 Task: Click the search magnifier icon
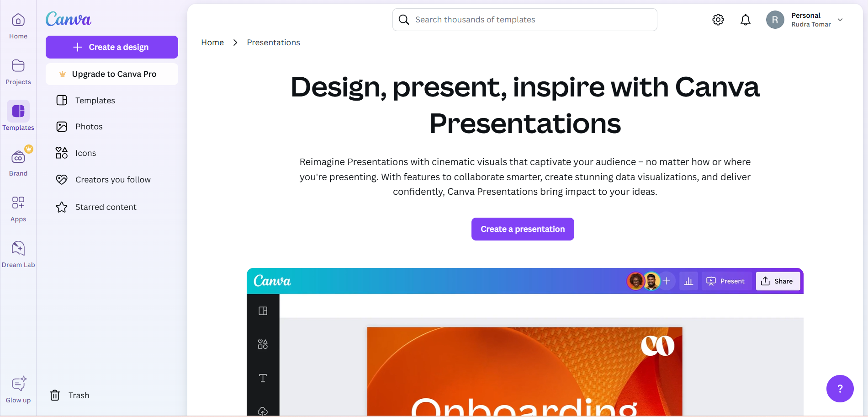click(404, 20)
